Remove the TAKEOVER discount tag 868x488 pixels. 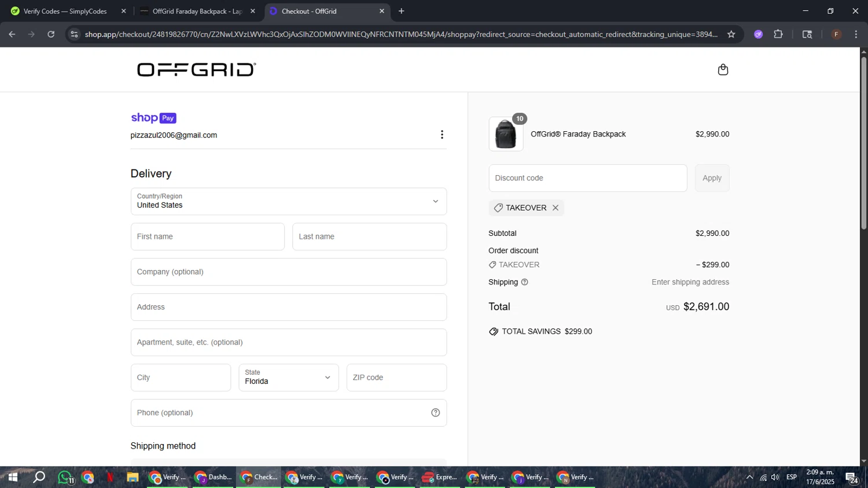pos(556,208)
